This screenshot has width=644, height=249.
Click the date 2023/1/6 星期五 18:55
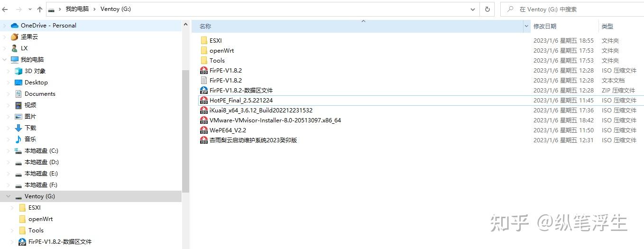pos(563,41)
